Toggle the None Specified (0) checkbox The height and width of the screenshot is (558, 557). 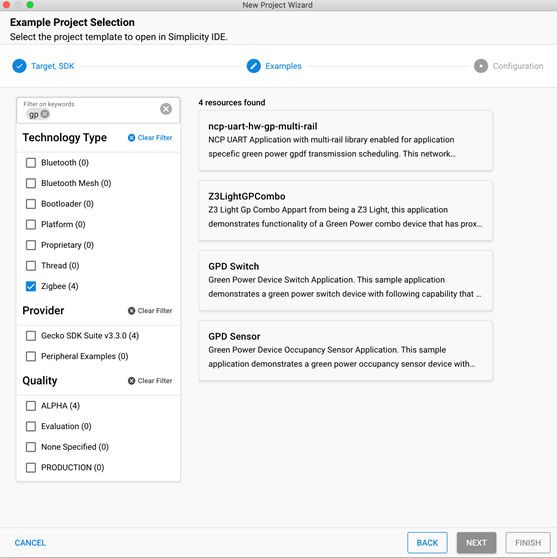point(31,447)
